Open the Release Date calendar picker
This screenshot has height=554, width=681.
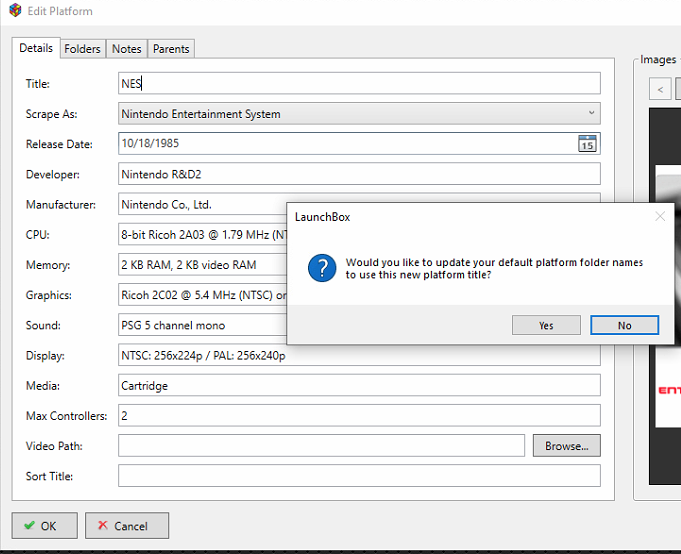pos(587,144)
